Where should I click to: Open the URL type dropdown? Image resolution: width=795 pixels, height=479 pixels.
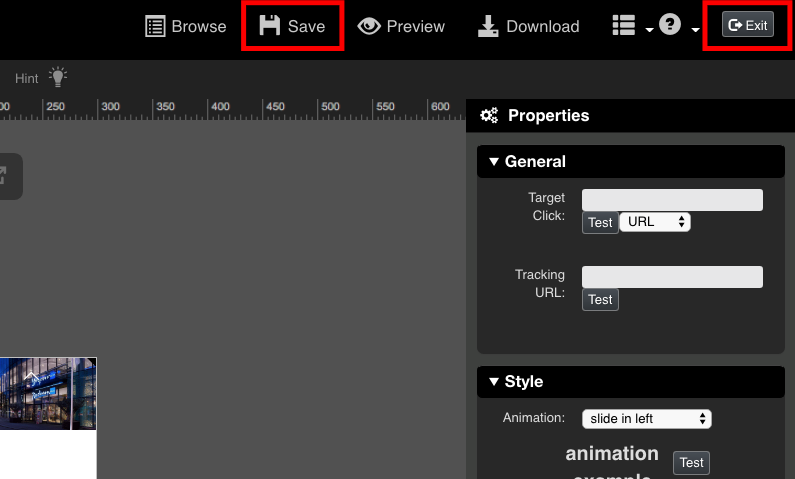[655, 222]
